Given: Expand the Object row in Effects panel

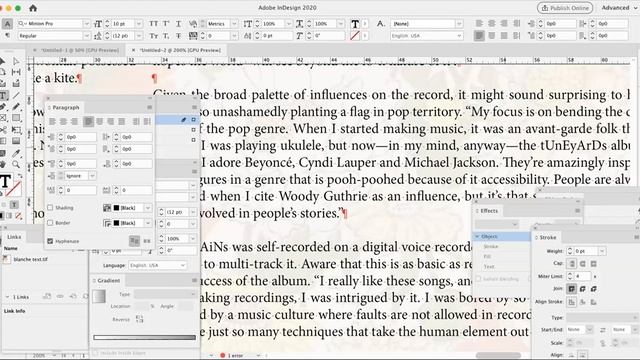Looking at the screenshot, I should pos(477,236).
